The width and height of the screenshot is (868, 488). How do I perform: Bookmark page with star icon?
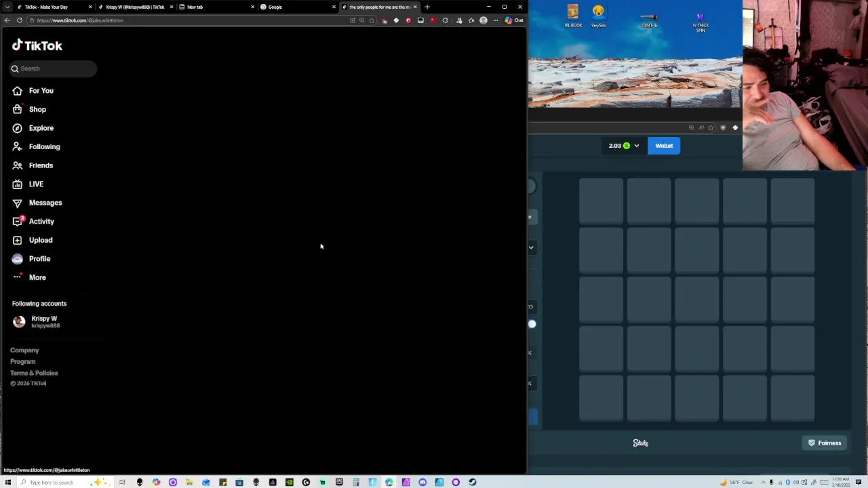(x=372, y=20)
